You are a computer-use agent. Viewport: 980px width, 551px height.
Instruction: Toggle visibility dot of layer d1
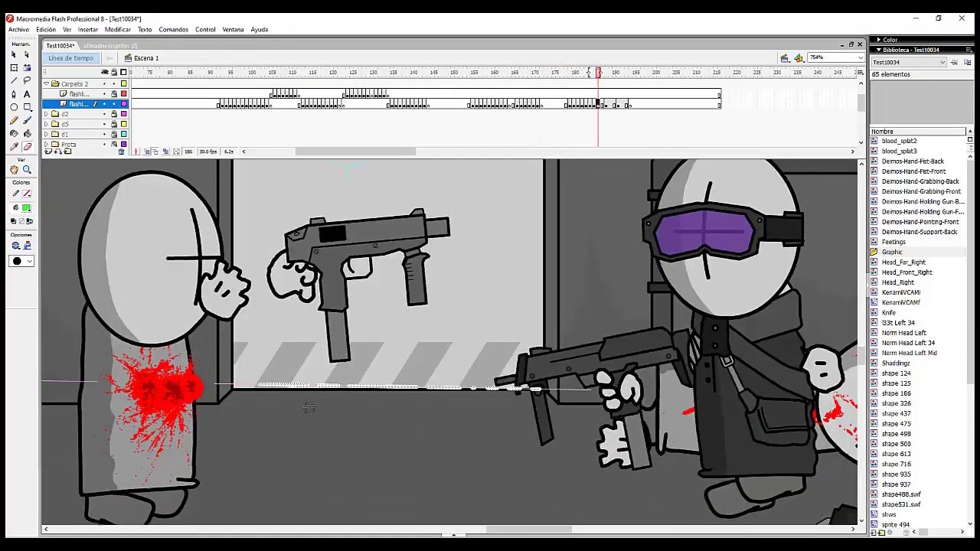click(105, 134)
